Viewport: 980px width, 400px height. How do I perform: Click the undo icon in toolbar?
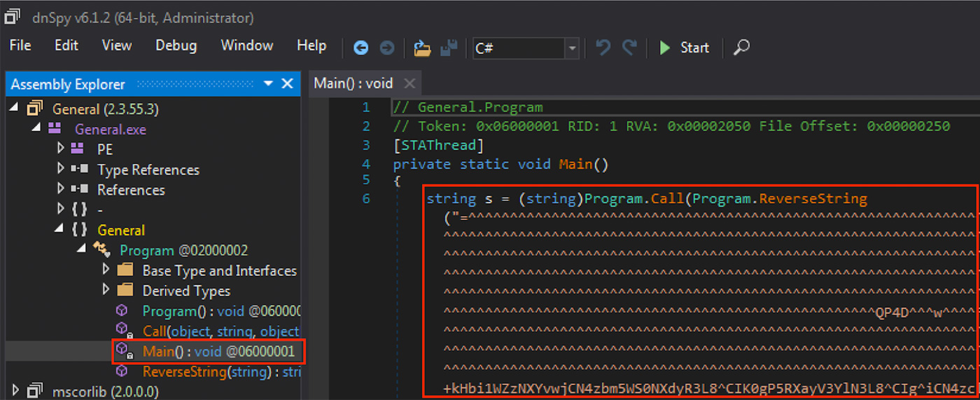tap(603, 47)
